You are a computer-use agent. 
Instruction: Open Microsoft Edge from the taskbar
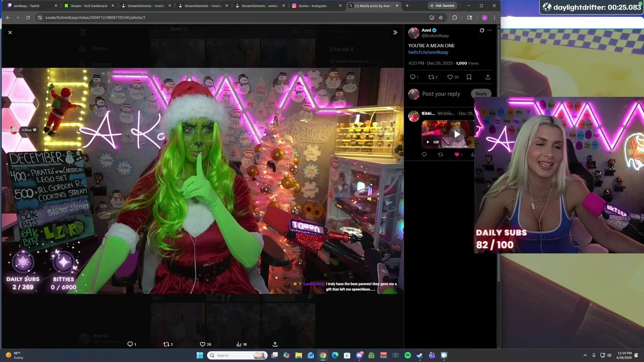[x=335, y=355]
